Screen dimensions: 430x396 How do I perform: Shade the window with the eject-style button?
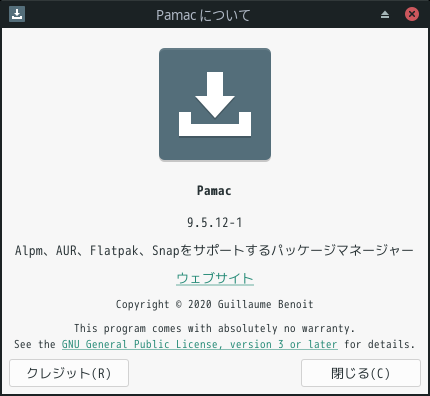385,14
